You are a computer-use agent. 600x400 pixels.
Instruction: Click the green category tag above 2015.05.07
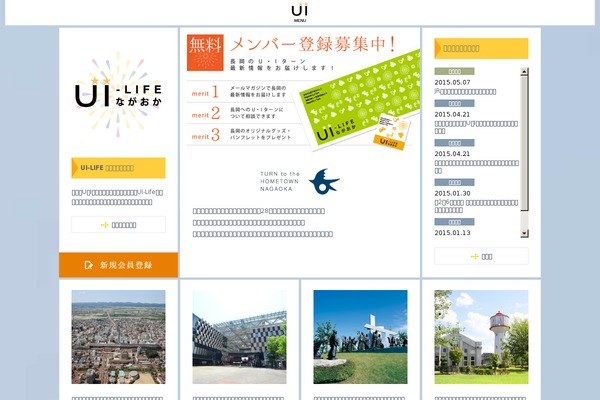[454, 71]
